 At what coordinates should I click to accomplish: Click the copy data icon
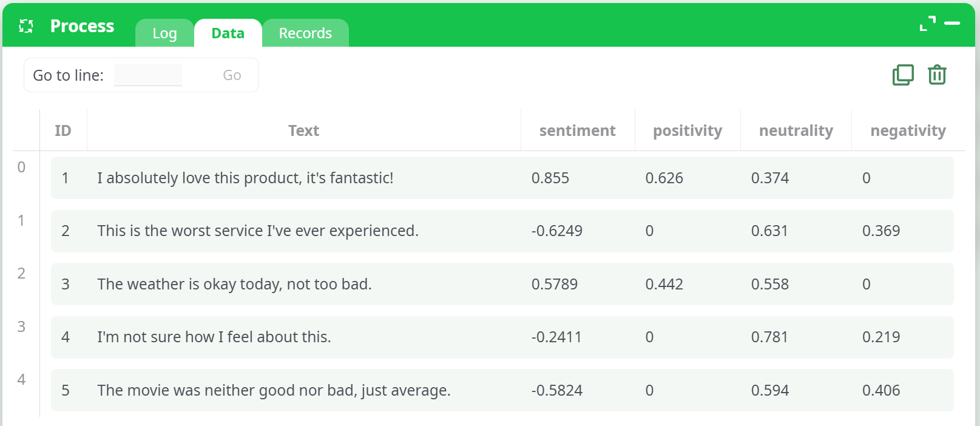[902, 75]
